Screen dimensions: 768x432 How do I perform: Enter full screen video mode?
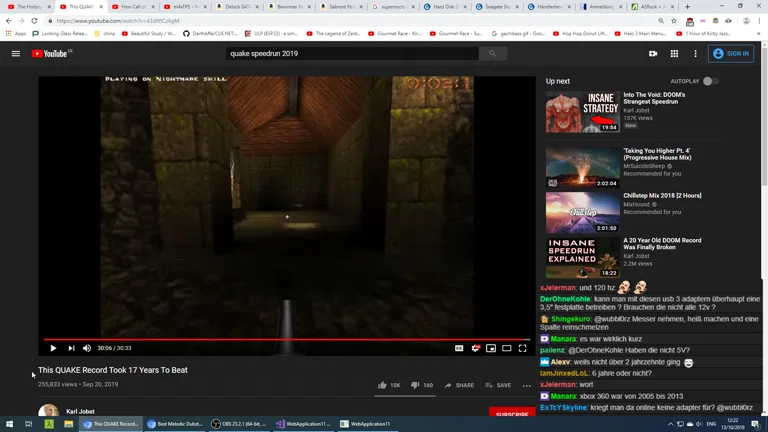pyautogui.click(x=523, y=348)
